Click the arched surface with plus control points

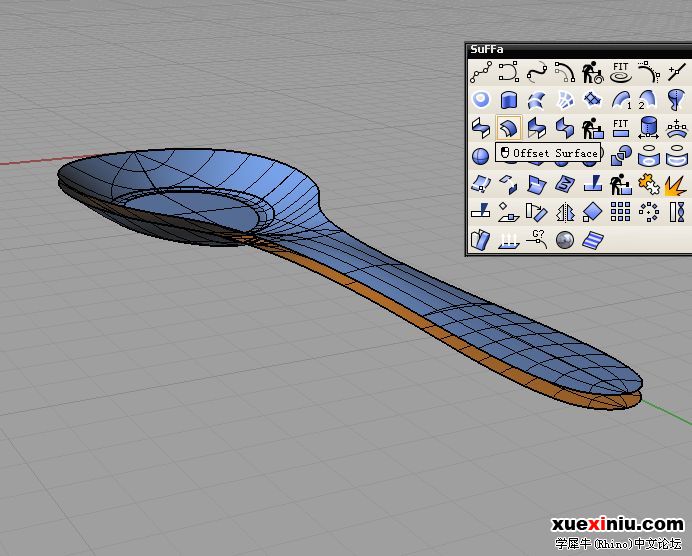(677, 128)
